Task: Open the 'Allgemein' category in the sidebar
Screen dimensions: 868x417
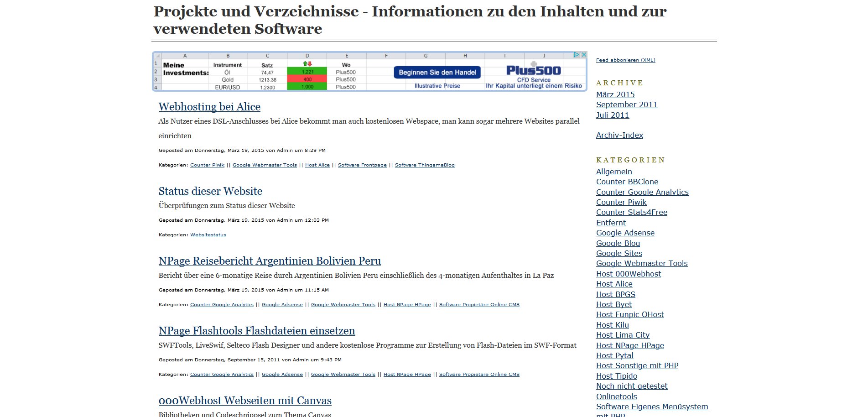Action: pos(614,172)
